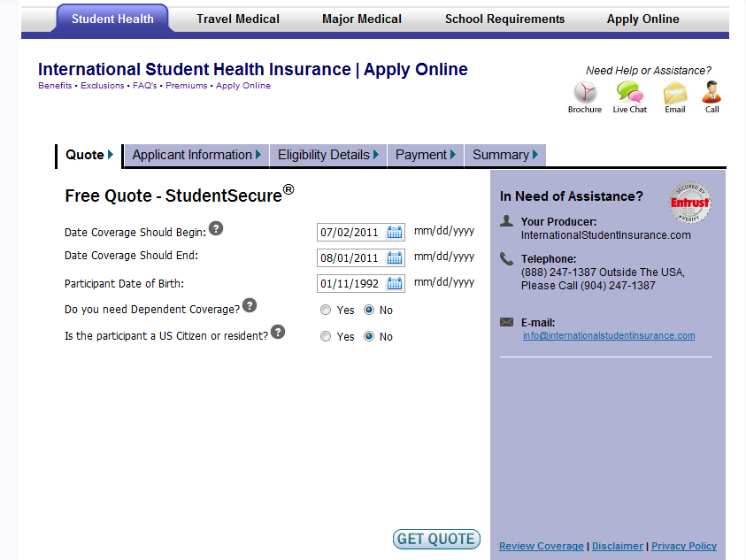Open calendar for Date Coverage Should End

(x=395, y=257)
